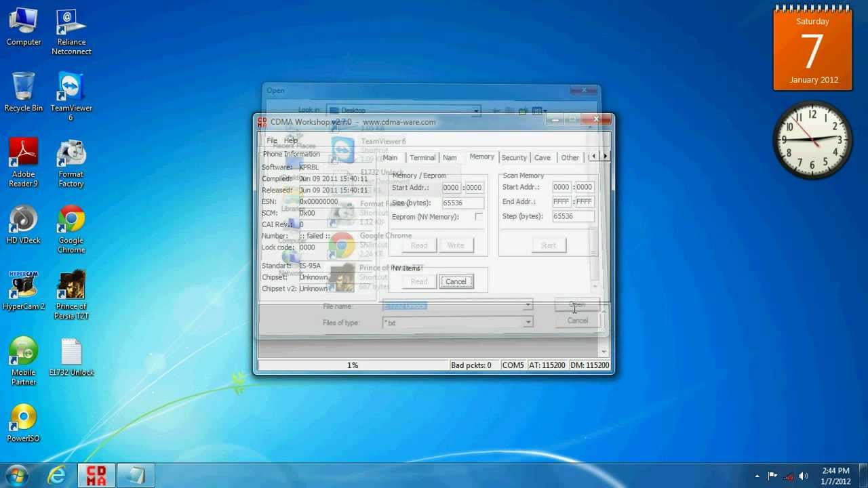868x488 pixels.
Task: Select the Software value 'KPRBL'
Action: tap(309, 167)
